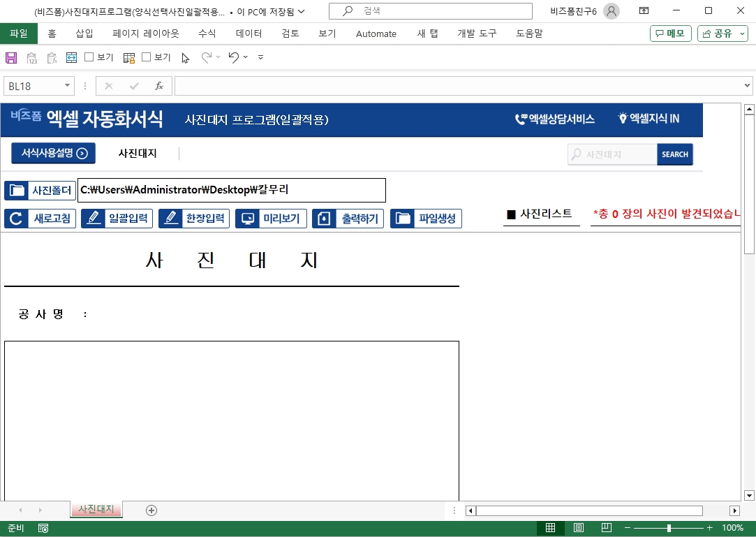Click formula bar enter checkmark icon
Viewport: 756px width, 537px height.
(x=134, y=86)
